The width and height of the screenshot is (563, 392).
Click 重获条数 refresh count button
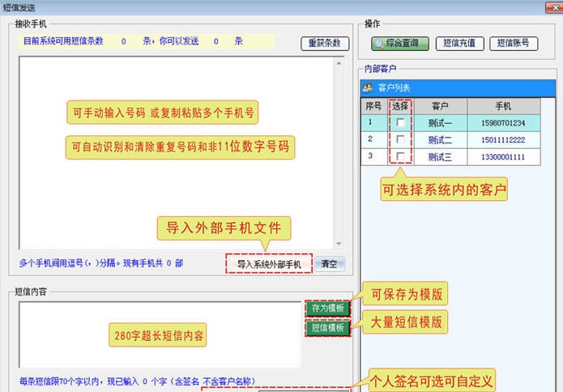point(325,44)
